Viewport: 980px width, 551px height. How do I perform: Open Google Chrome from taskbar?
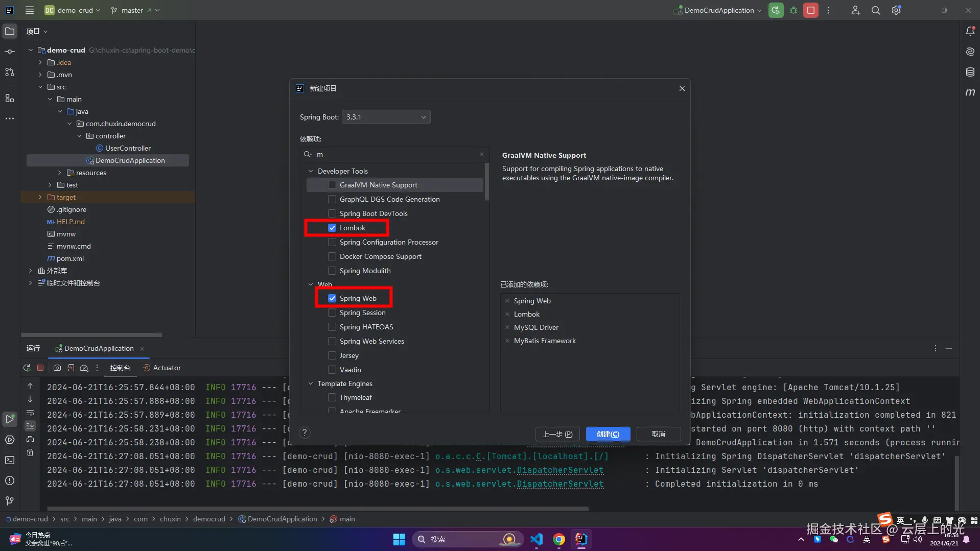click(x=559, y=539)
